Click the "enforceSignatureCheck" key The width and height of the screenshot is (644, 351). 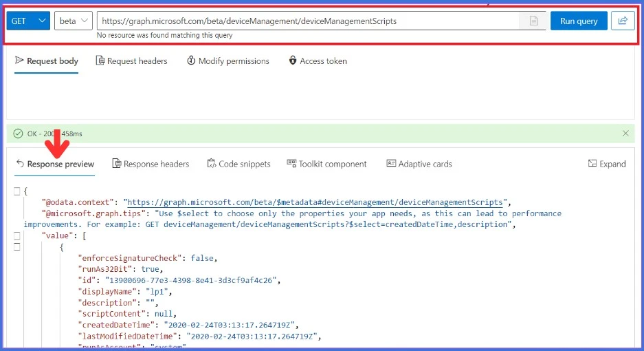tap(130, 258)
